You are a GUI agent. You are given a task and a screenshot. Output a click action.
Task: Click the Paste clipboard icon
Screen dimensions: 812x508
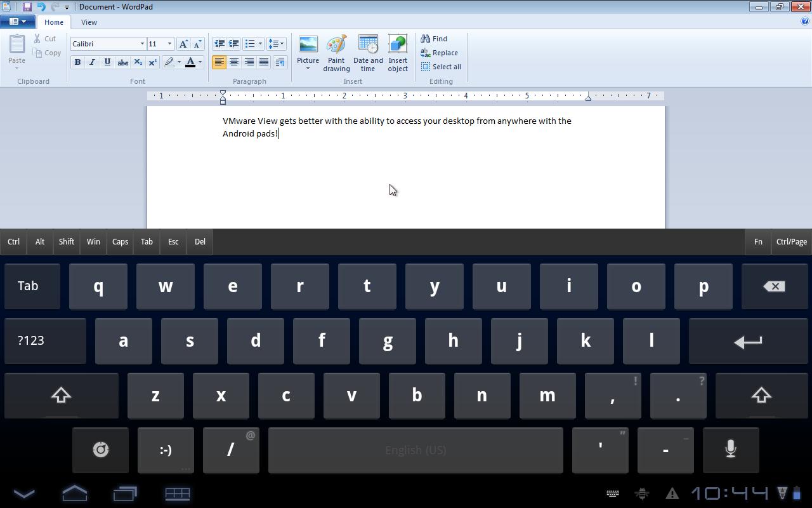click(17, 44)
